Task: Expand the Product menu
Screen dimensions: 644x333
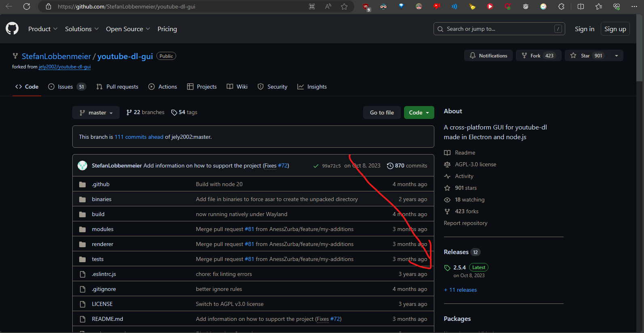Action: click(43, 29)
